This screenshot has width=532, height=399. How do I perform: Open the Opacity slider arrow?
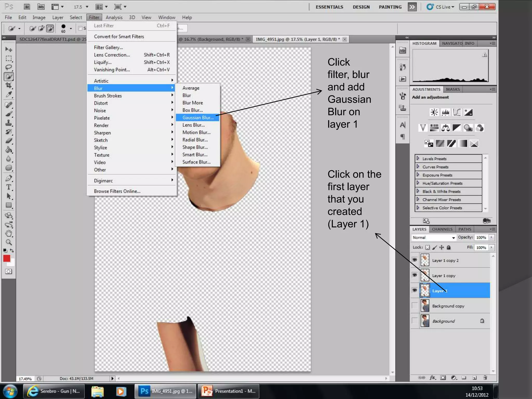(491, 237)
